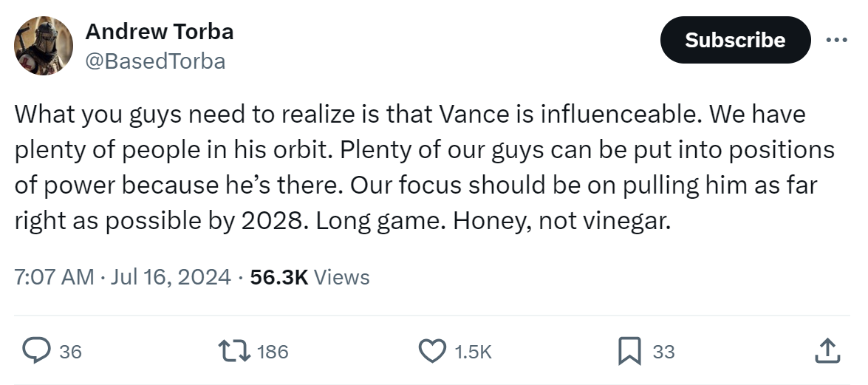Select the Jul 16, 2024 date
The image size is (868, 385).
[171, 277]
